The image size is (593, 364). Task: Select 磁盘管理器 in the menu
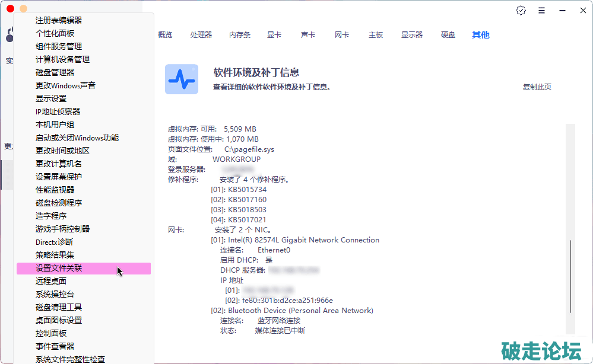[x=55, y=73]
